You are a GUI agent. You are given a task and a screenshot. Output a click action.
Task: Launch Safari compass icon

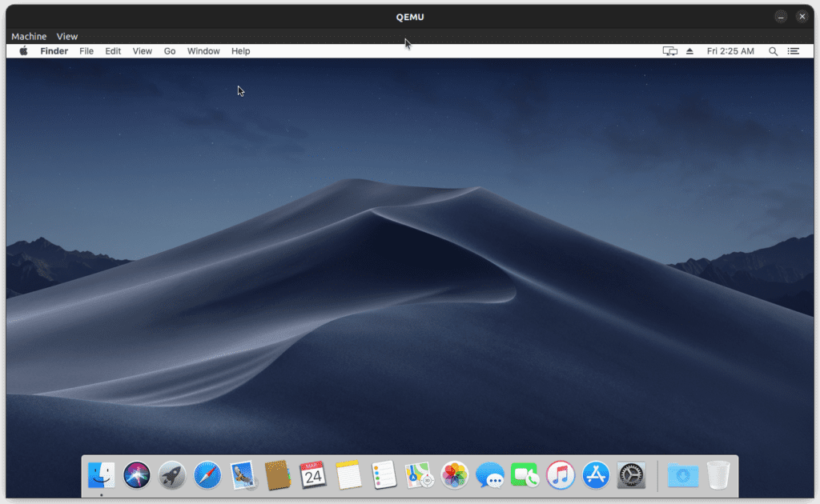pos(207,475)
